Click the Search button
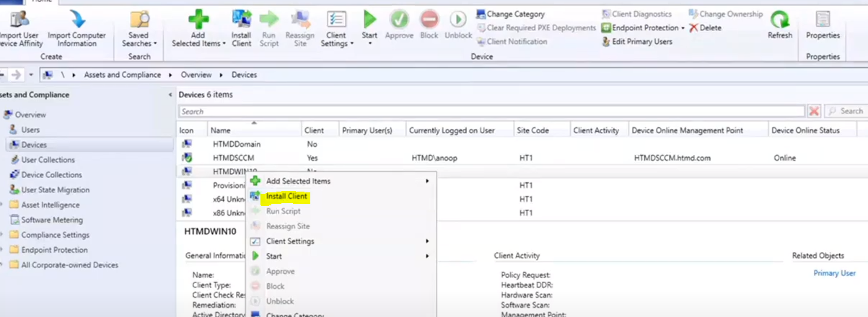868x317 pixels. point(844,112)
